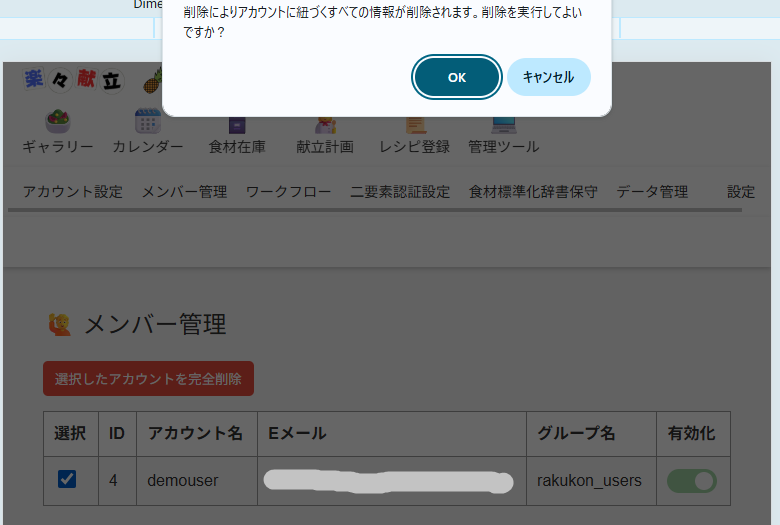Switch to 設定 tab
The height and width of the screenshot is (525, 780).
pyautogui.click(x=741, y=192)
